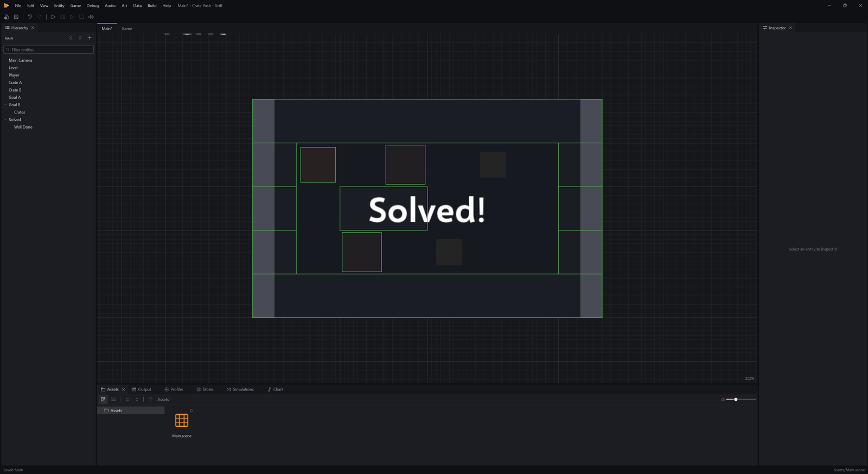Add a new entity with the plus icon
The image size is (868, 474).
point(90,38)
